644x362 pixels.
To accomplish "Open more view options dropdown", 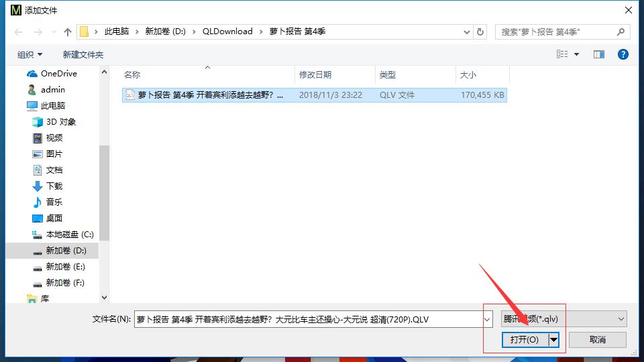I will point(577,54).
